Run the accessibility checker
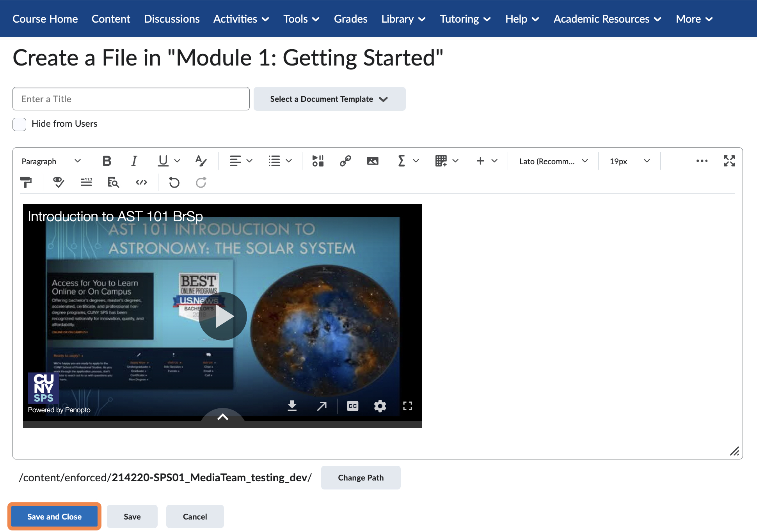This screenshot has height=532, width=757. (58, 182)
